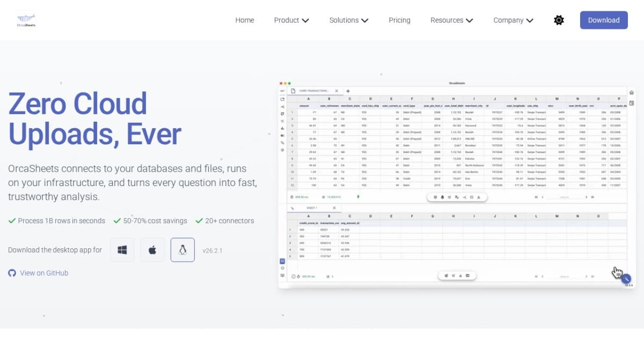Click the checkmark beside Process 1B rows

[x=11, y=220]
